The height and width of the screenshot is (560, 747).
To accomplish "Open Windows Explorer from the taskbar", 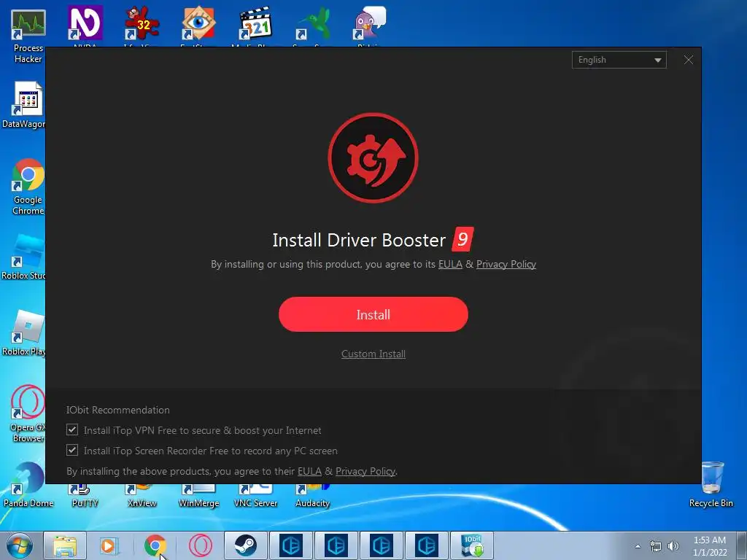I will 65,545.
